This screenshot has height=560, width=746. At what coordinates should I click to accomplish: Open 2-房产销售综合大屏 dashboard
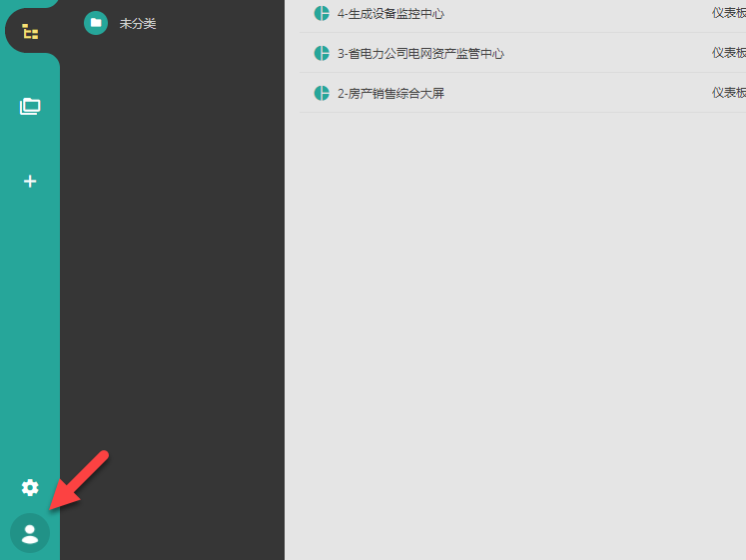pos(390,94)
